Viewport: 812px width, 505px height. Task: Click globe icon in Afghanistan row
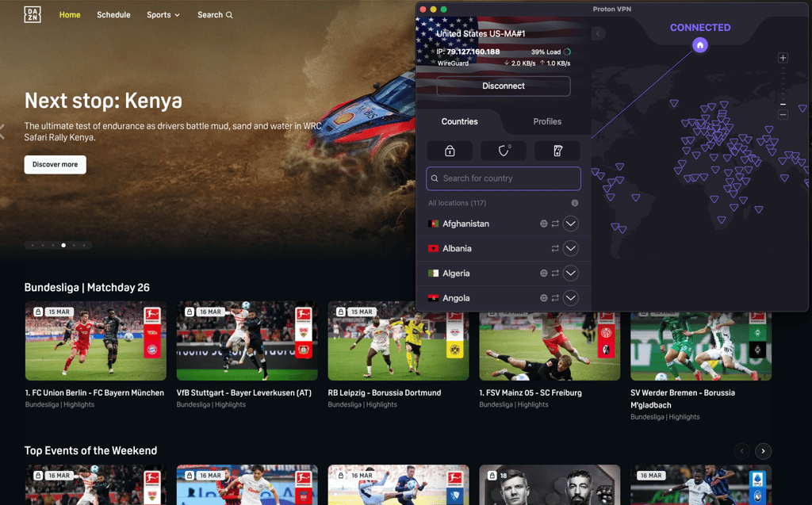pyautogui.click(x=543, y=224)
